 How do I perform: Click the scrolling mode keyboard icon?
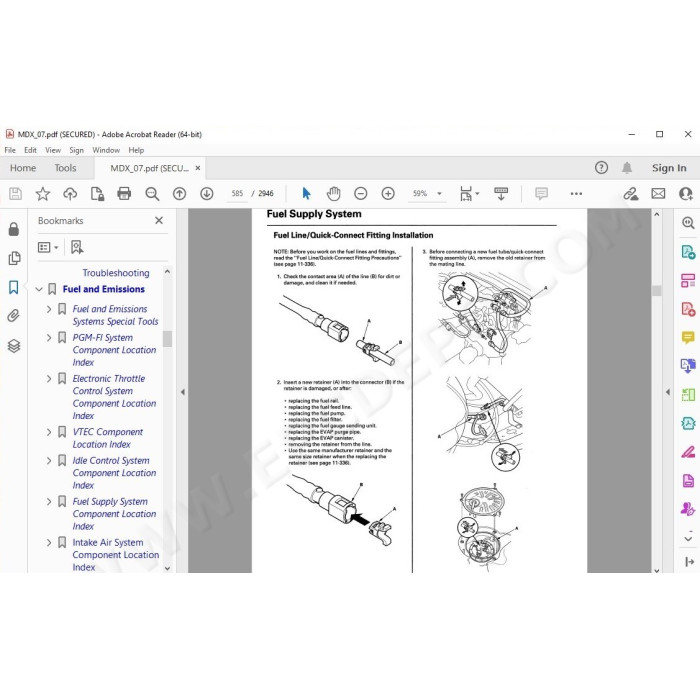pos(501,194)
